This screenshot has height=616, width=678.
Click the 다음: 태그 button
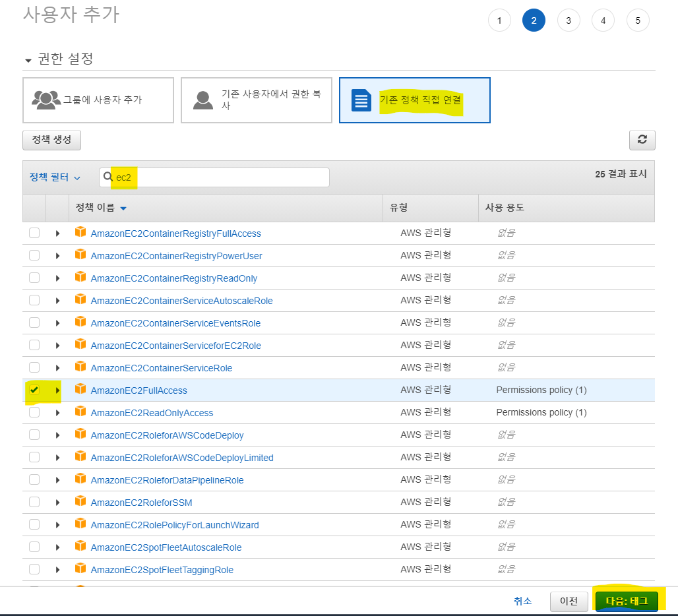tap(627, 601)
